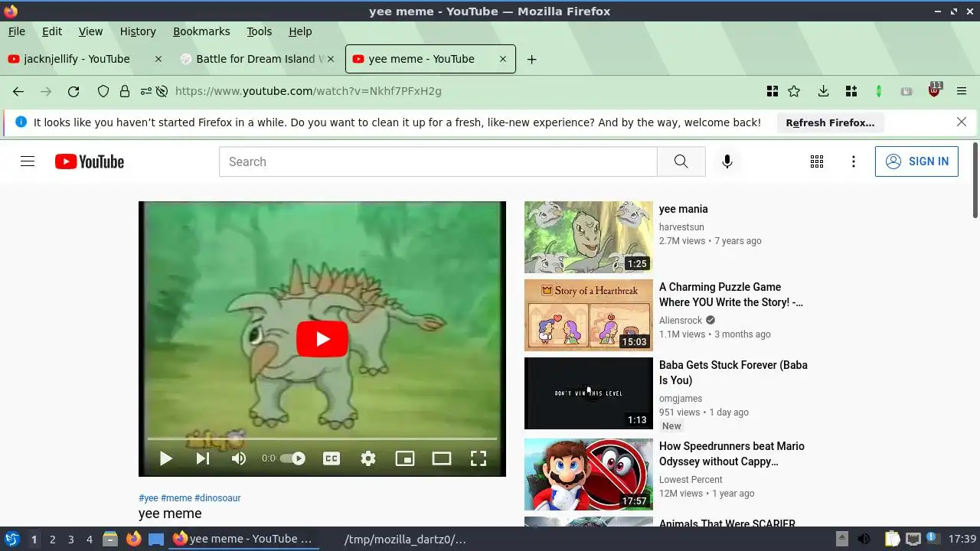Screen dimensions: 980x551
Task: Dismiss the Firefox notification bar
Action: coord(962,122)
